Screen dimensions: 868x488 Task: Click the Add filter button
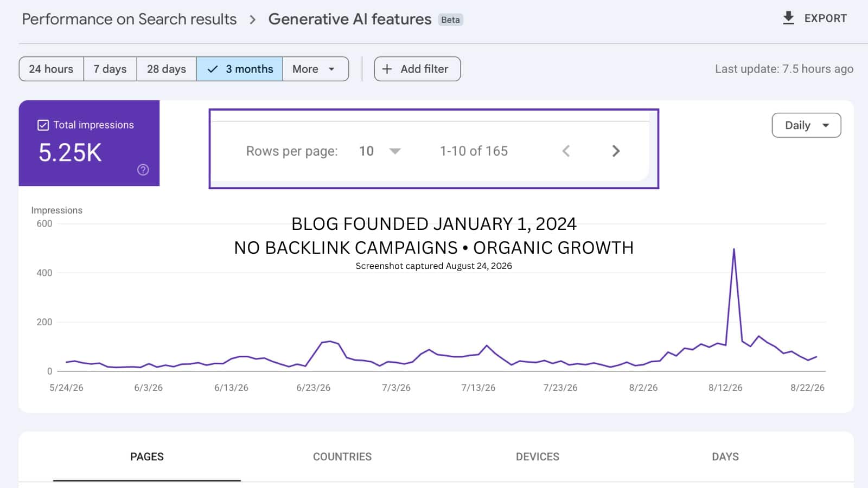[x=417, y=69]
